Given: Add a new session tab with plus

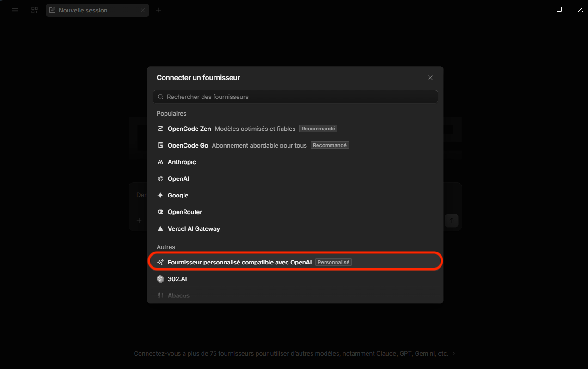Looking at the screenshot, I should (159, 10).
